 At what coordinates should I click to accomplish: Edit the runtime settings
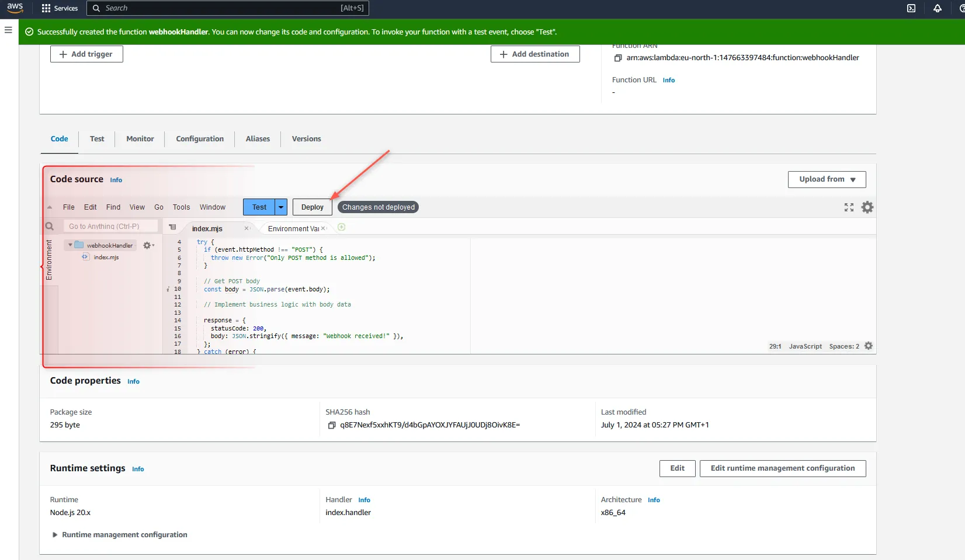tap(678, 468)
